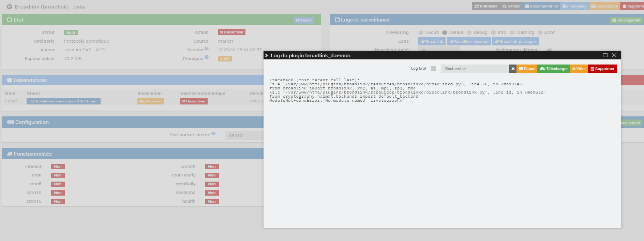Click Désactiver next to Action

tap(232, 32)
